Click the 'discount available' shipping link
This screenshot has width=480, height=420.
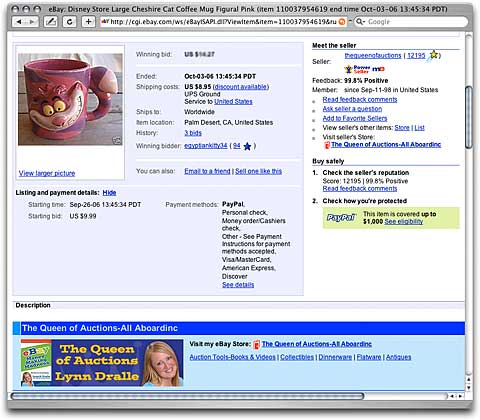click(x=241, y=87)
